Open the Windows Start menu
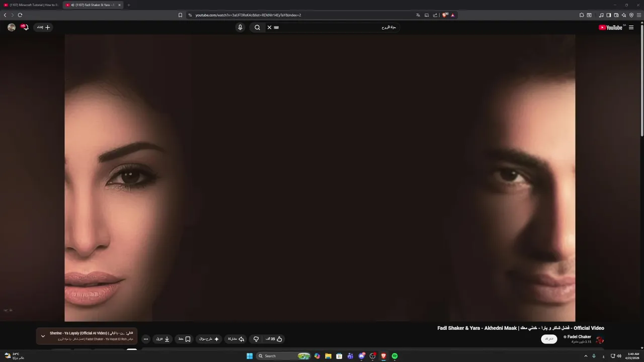Image resolution: width=644 pixels, height=362 pixels. [x=250, y=356]
